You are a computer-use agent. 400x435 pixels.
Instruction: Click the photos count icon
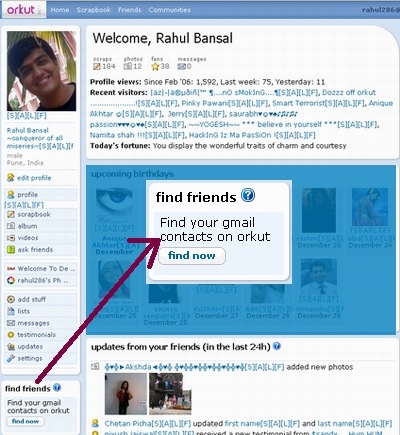coord(128,66)
